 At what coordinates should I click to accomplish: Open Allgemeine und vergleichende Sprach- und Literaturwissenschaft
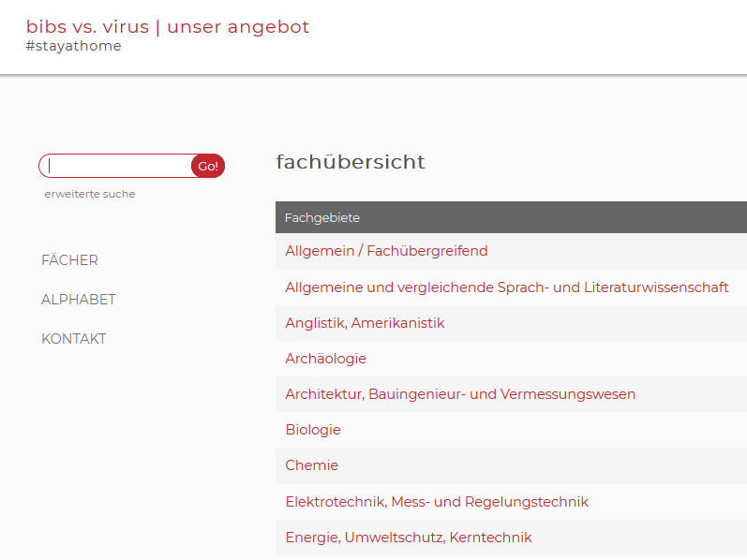507,287
